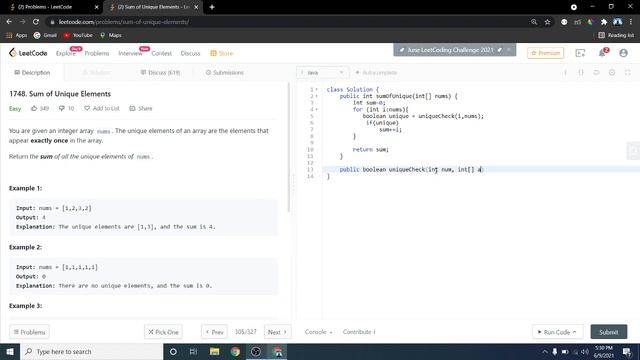This screenshot has width=640, height=360.
Task: Click the LeetCode logo
Action: click(x=28, y=53)
